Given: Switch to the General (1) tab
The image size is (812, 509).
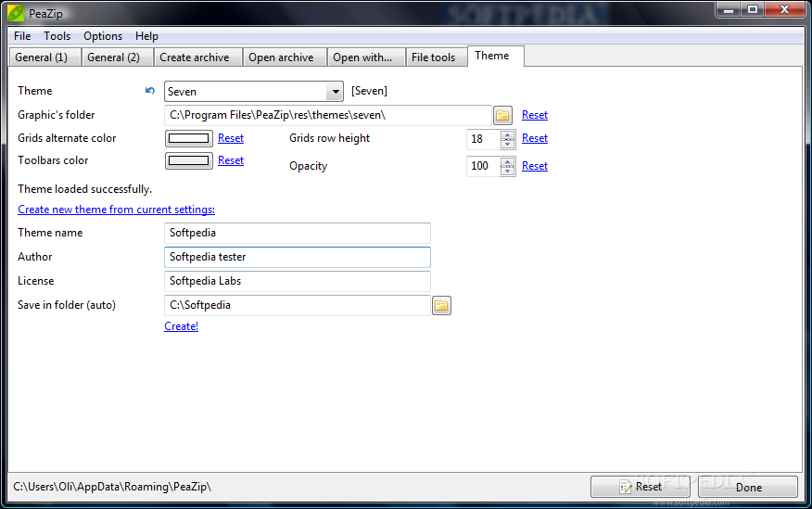Looking at the screenshot, I should point(45,57).
